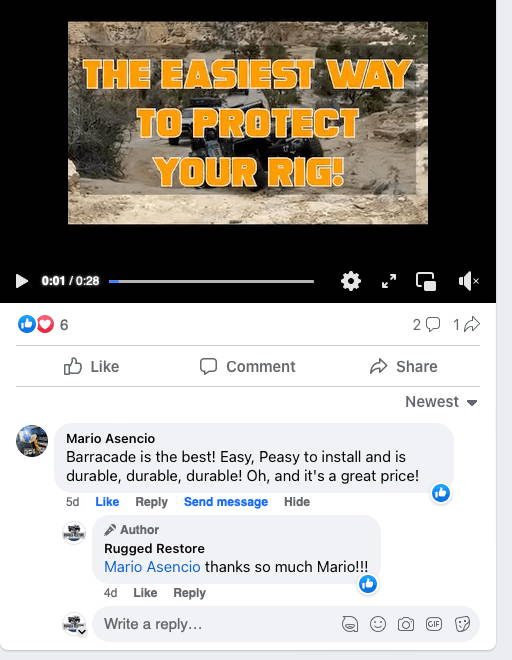This screenshot has height=660, width=512.
Task: View the 1 share count
Action: [x=466, y=324]
